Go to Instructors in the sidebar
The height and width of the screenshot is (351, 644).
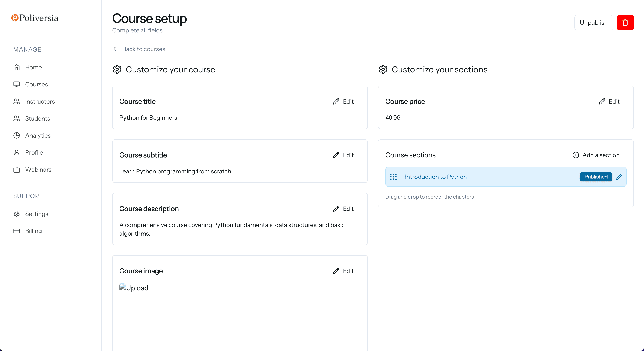40,101
